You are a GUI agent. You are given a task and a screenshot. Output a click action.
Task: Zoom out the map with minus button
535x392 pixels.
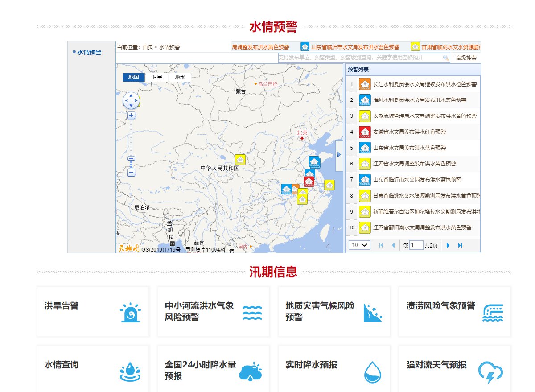tap(131, 173)
